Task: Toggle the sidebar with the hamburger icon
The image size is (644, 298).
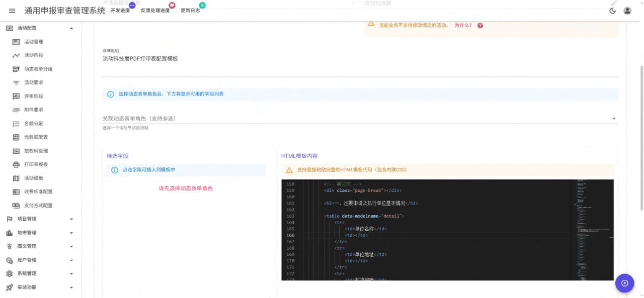Action: pos(12,10)
